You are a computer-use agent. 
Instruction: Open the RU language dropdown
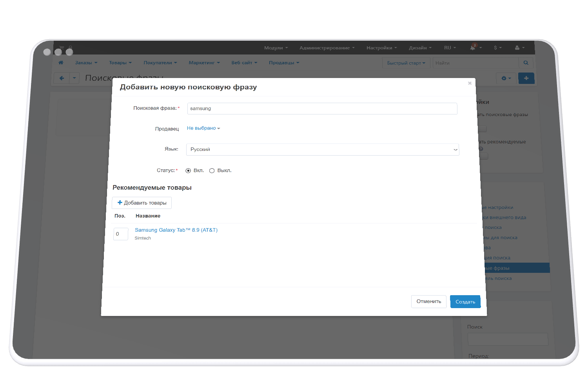pos(450,47)
